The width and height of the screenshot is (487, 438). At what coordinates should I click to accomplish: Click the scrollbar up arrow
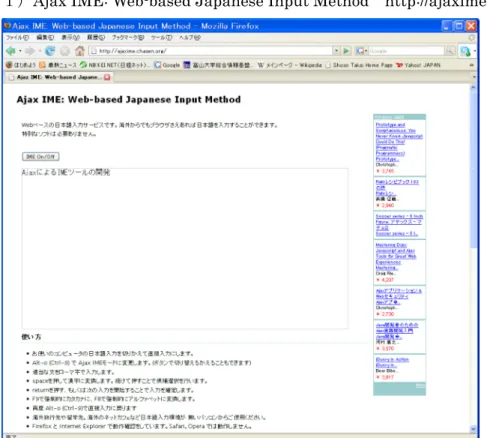pos(473,88)
